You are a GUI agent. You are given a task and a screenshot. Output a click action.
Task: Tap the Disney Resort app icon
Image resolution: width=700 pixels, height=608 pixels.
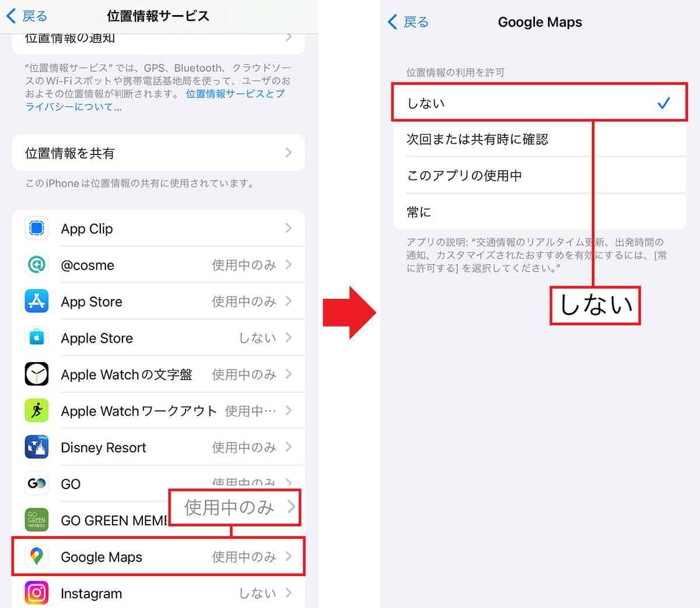37,447
